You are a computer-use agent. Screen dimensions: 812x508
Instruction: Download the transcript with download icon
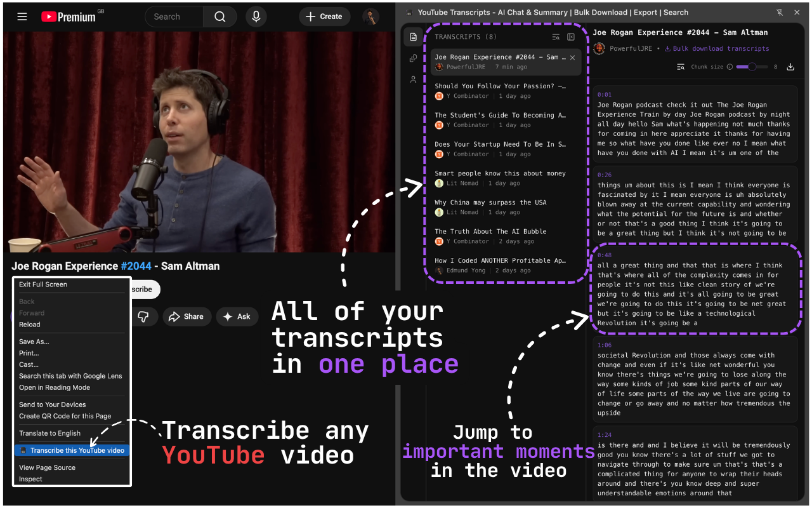(x=790, y=67)
